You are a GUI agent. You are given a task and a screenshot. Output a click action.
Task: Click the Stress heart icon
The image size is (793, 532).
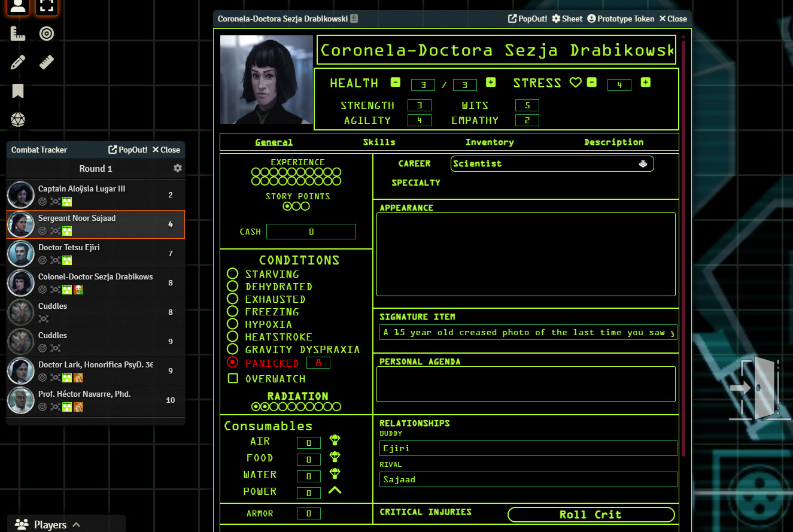(575, 83)
